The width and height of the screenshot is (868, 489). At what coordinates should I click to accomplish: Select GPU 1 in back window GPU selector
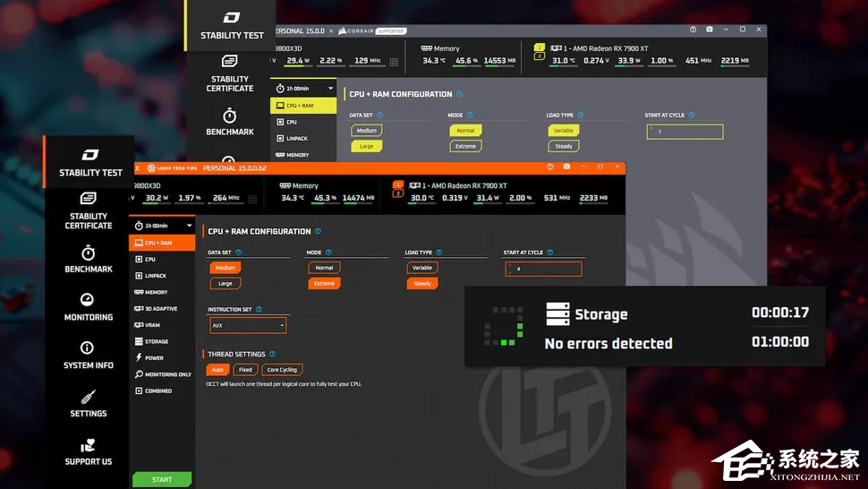click(x=540, y=47)
